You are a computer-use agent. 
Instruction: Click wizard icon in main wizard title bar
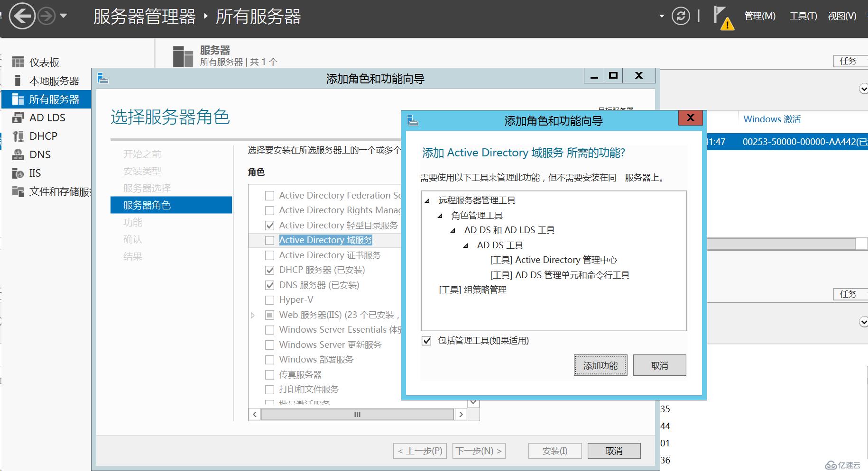[102, 78]
